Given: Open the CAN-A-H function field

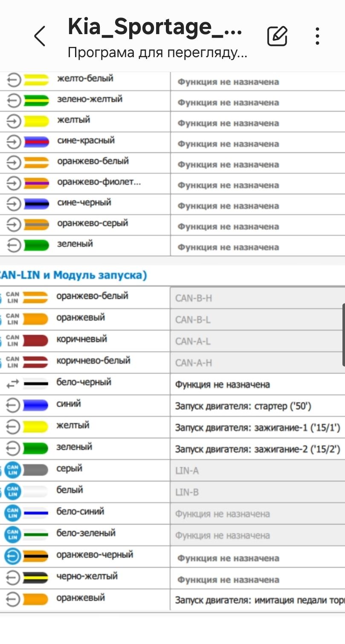Looking at the screenshot, I should pyautogui.click(x=258, y=363).
